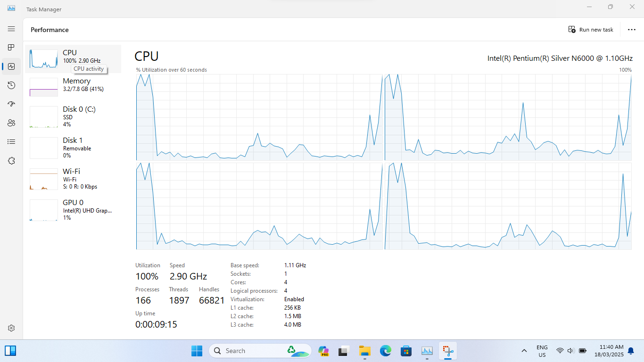Image resolution: width=644 pixels, height=362 pixels.
Task: Click the L1 cache value 256 KB
Action: tap(292, 308)
